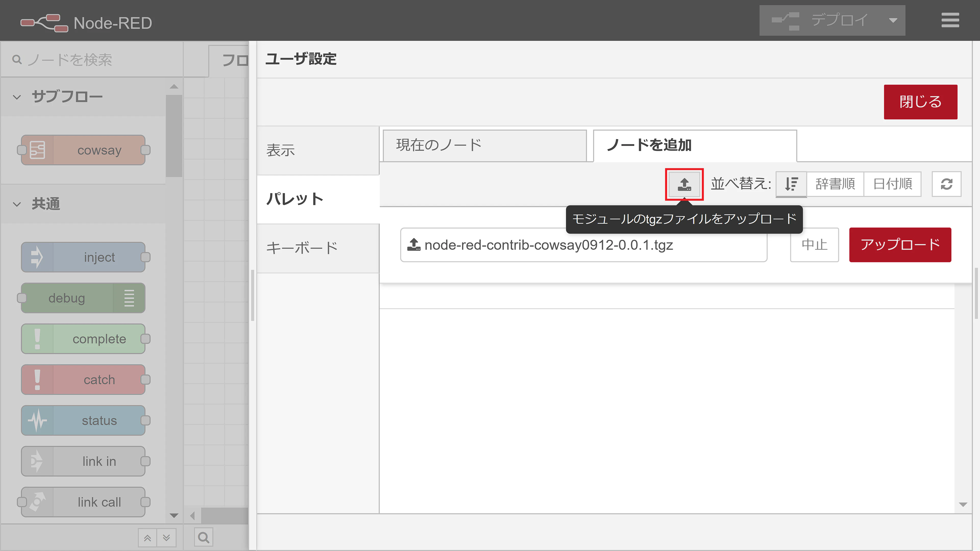Screen dimensions: 980x551
Task: Click the tgz module upload icon button
Action: [684, 184]
